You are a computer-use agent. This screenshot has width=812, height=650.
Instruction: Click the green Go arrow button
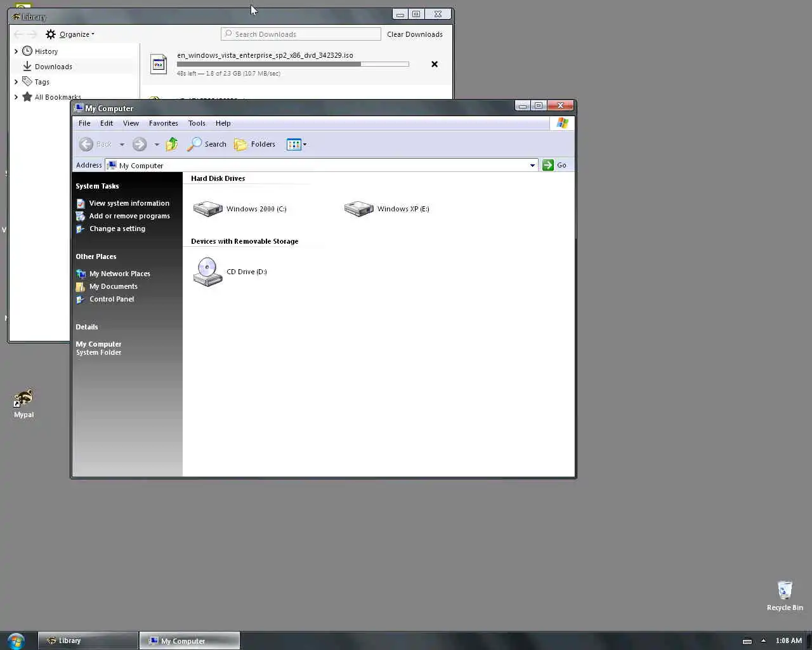tap(548, 165)
